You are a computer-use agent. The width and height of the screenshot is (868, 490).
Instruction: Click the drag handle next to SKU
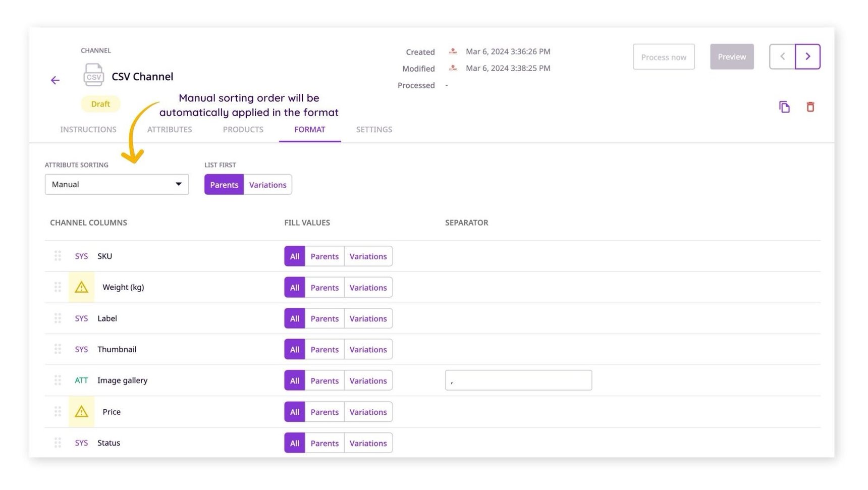(58, 256)
